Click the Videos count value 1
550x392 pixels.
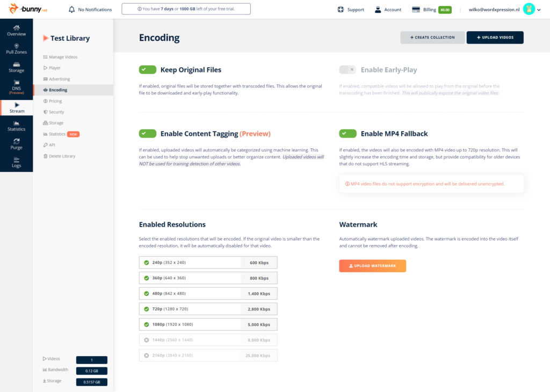pyautogui.click(x=91, y=360)
